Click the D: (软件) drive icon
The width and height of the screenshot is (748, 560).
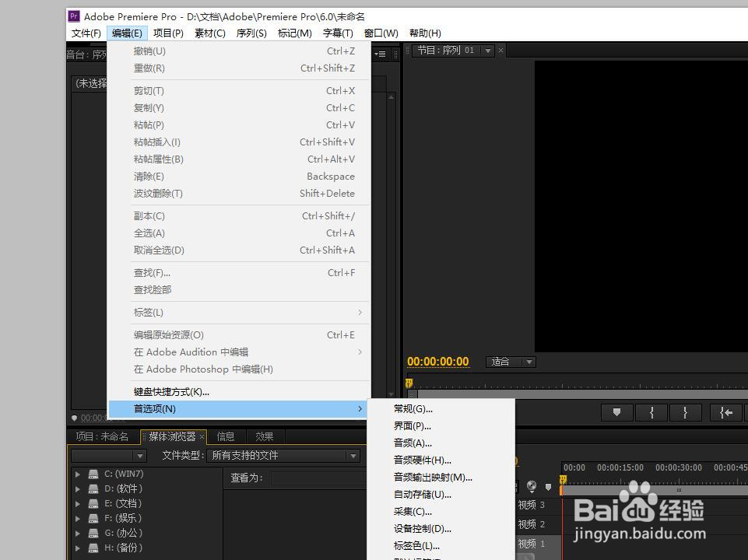pos(93,488)
